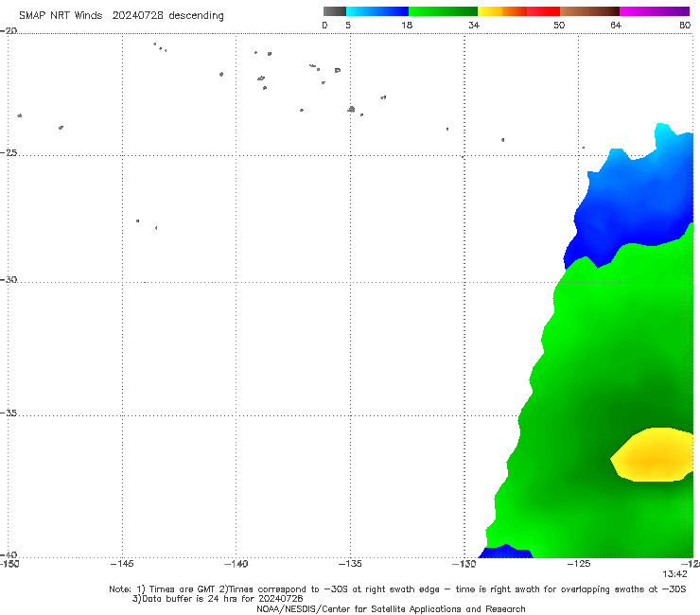Click the colorbar label "34"
This screenshot has width=700, height=615.
[x=474, y=25]
